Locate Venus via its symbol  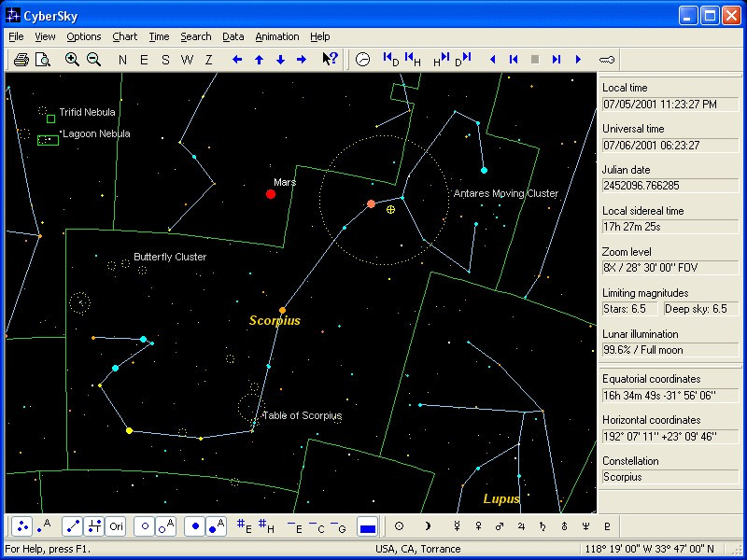478,526
